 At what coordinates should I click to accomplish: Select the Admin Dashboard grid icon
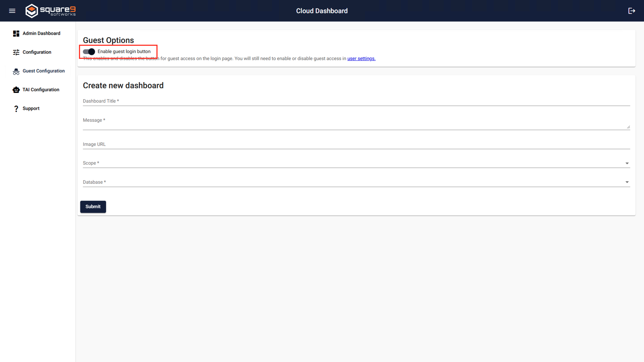(x=16, y=33)
